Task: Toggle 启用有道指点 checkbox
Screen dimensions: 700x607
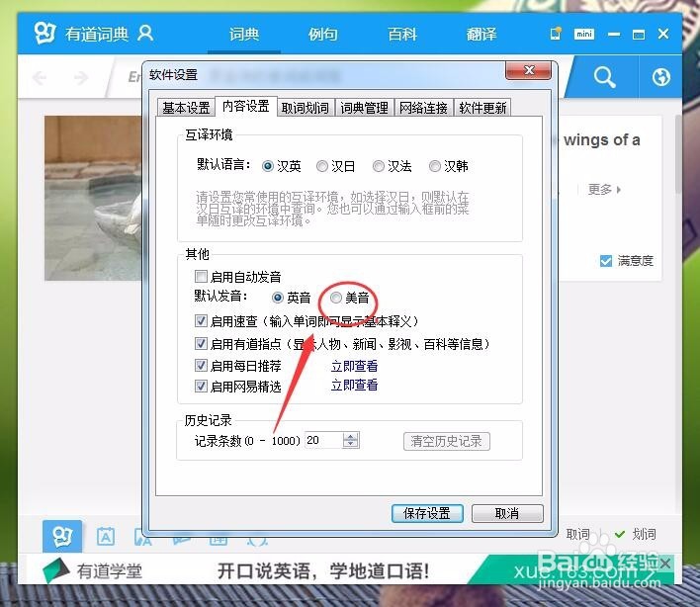Action: point(201,343)
